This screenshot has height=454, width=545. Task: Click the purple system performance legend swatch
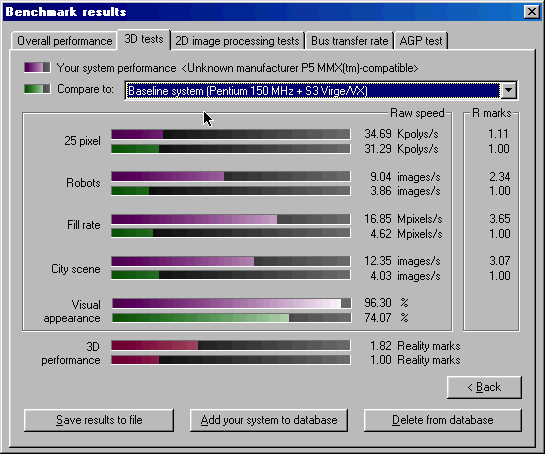click(x=37, y=67)
